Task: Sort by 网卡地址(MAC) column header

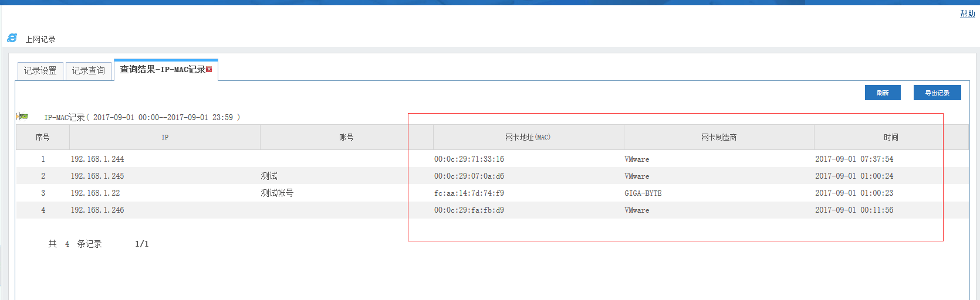Action: pyautogui.click(x=528, y=137)
